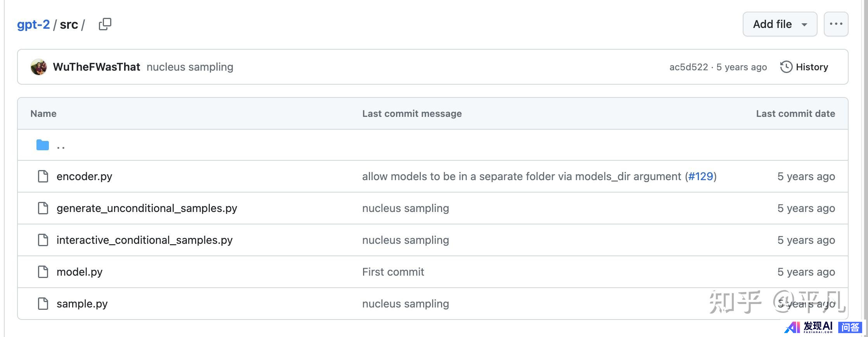The image size is (868, 337).
Task: Click the parent directory folder icon
Action: pos(43,145)
